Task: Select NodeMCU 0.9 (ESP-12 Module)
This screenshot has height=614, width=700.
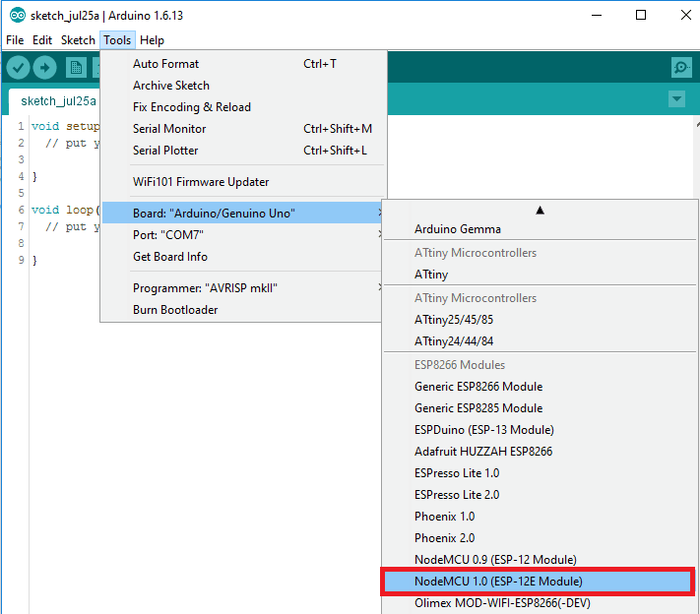Action: tap(540, 560)
